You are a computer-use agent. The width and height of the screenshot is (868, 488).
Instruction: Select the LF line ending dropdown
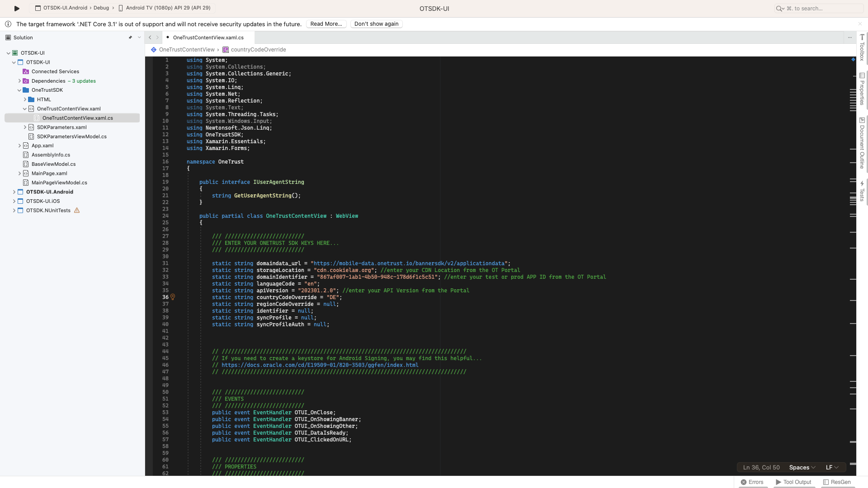coord(831,467)
